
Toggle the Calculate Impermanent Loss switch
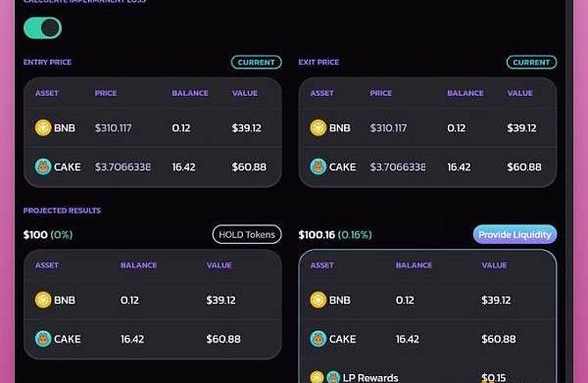tap(42, 28)
